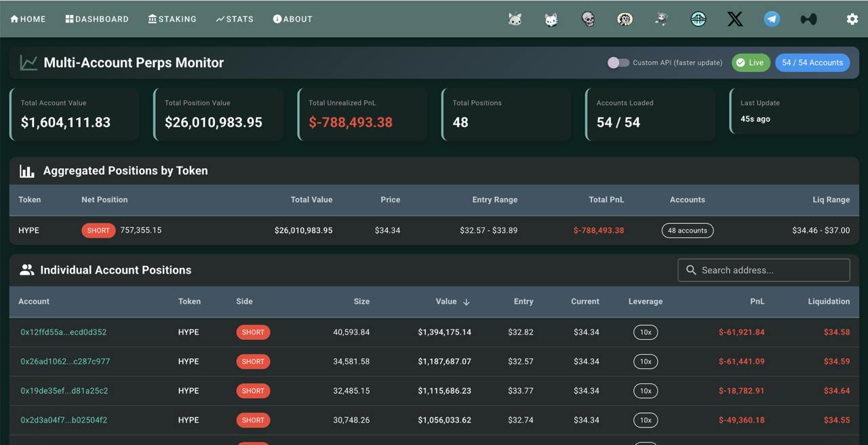The width and height of the screenshot is (868, 445).
Task: Open settings via the gear icon
Action: [x=852, y=19]
